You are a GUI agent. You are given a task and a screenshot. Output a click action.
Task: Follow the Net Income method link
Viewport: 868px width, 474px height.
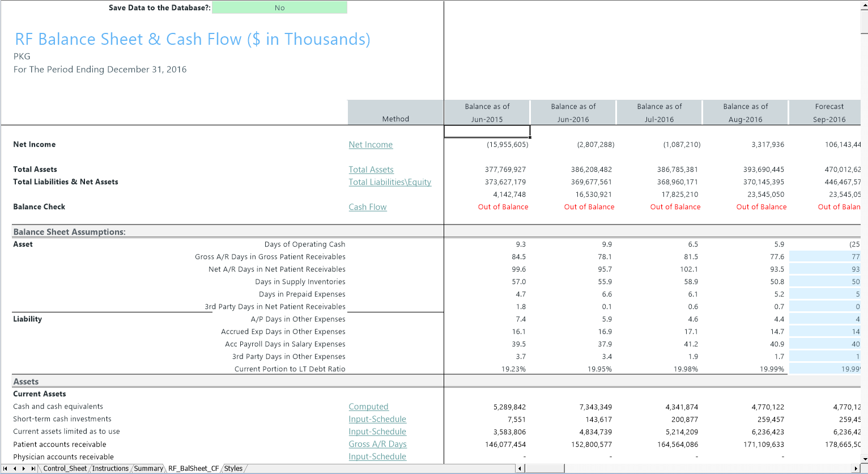point(371,145)
